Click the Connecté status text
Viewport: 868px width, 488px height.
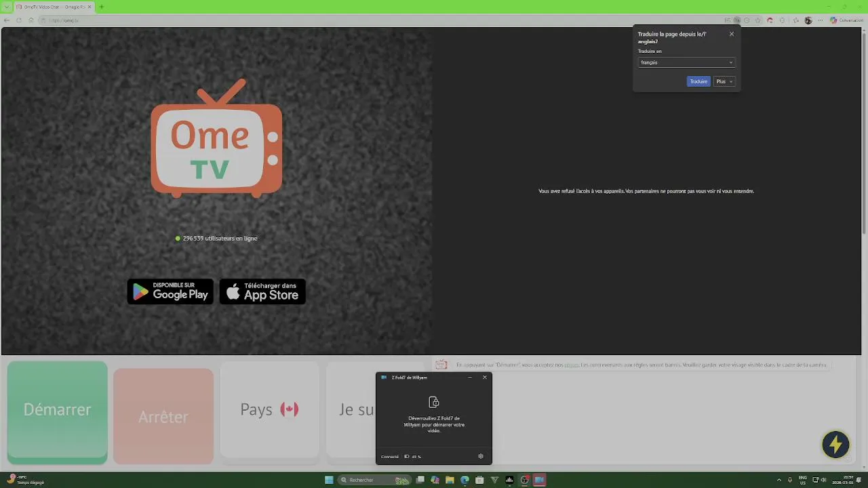click(x=390, y=456)
